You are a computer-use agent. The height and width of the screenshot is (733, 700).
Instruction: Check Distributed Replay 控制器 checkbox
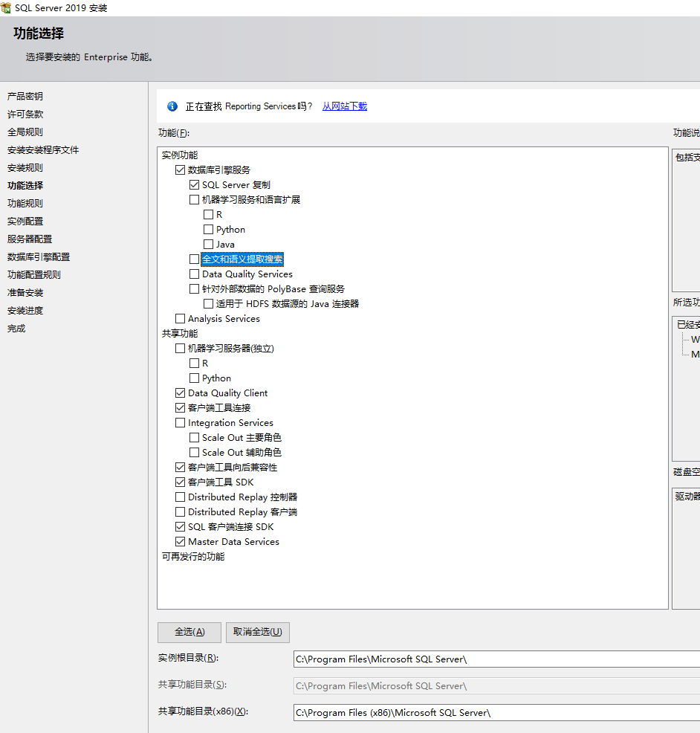(180, 497)
